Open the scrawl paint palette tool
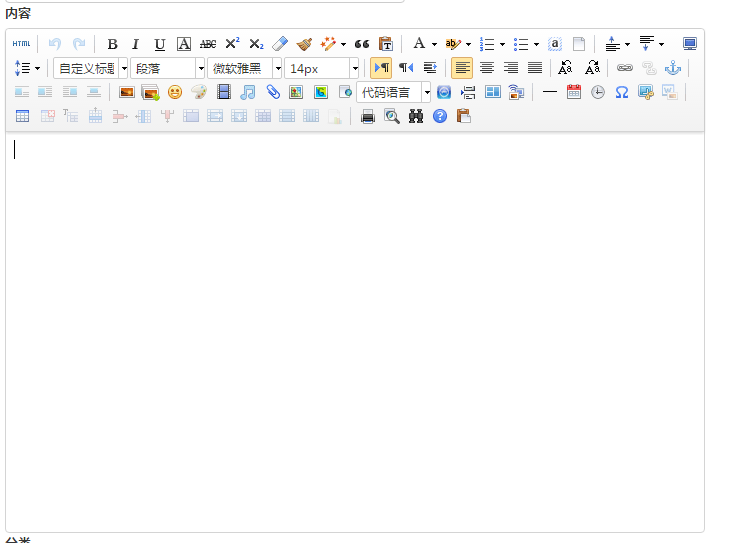Viewport: 753px width, 543px height. click(x=199, y=92)
